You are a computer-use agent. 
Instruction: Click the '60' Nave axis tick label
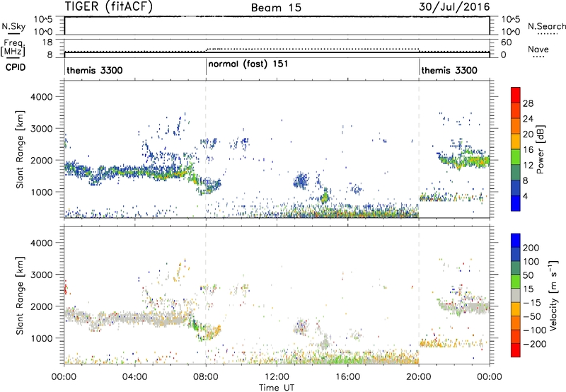tap(506, 42)
